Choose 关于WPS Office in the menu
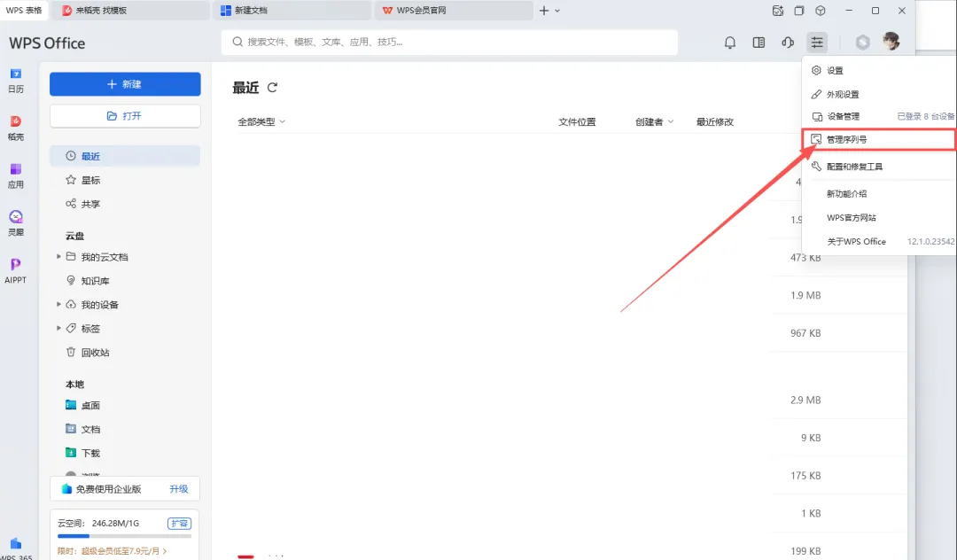Image resolution: width=957 pixels, height=560 pixels. pos(879,242)
